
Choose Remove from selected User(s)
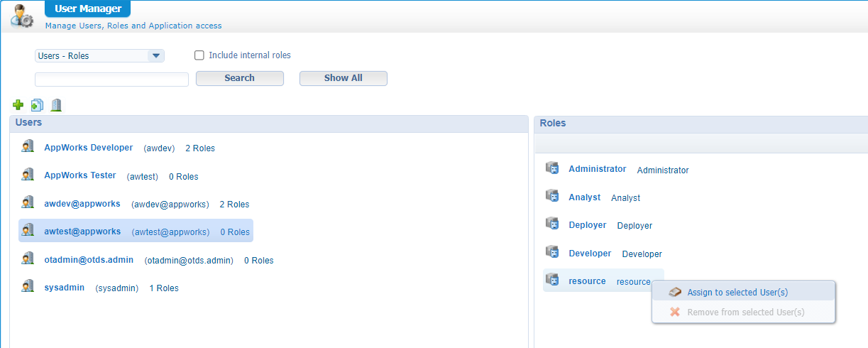(x=744, y=312)
